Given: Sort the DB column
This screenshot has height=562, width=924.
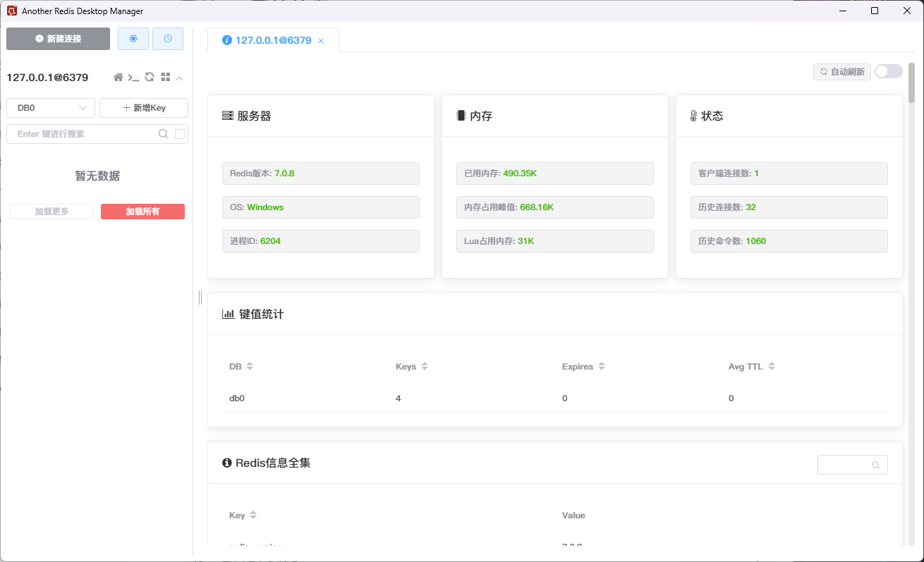Looking at the screenshot, I should pyautogui.click(x=250, y=367).
